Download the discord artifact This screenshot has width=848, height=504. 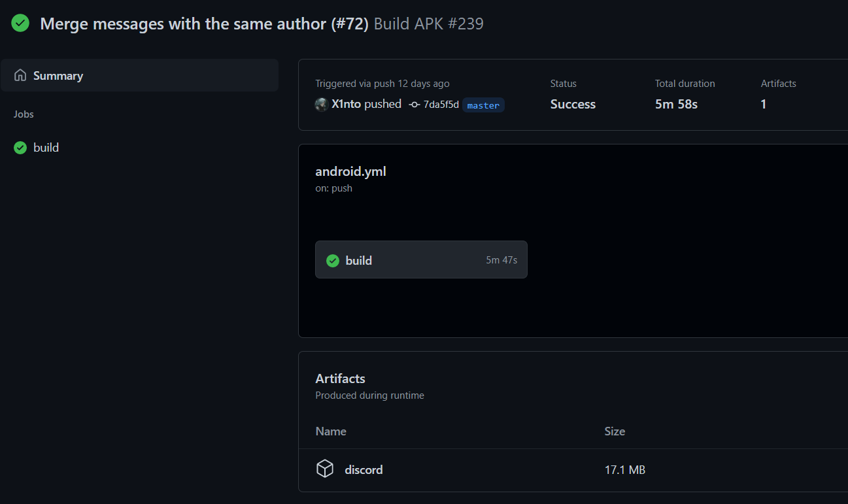pos(364,469)
